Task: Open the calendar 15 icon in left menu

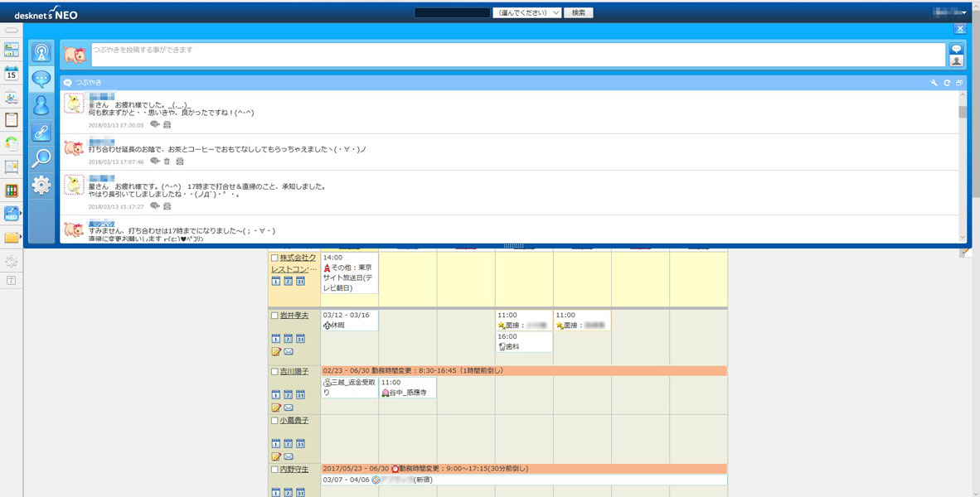Action: point(12,74)
